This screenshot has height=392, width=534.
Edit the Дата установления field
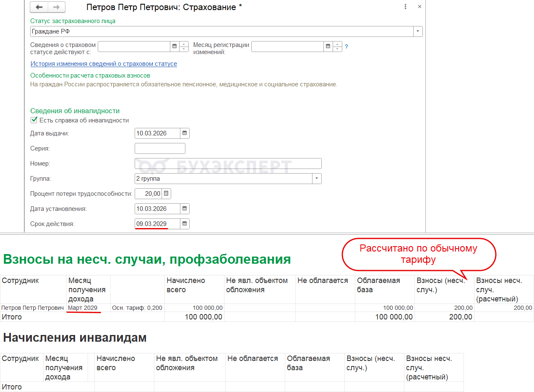(158, 209)
